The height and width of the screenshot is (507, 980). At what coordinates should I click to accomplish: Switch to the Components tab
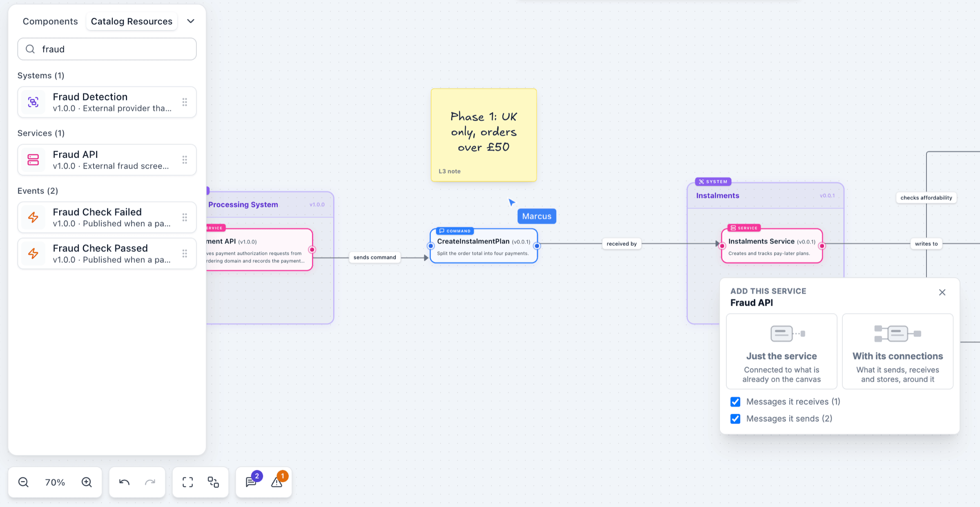[50, 21]
